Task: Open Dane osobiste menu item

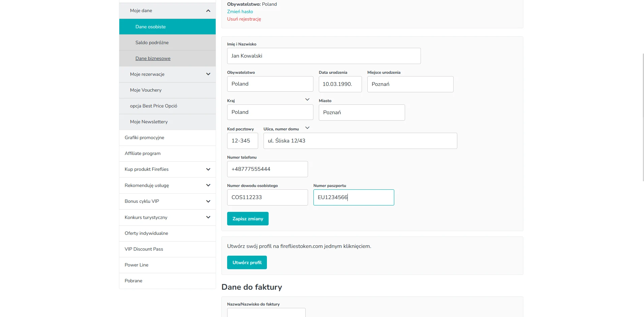Action: tap(150, 27)
